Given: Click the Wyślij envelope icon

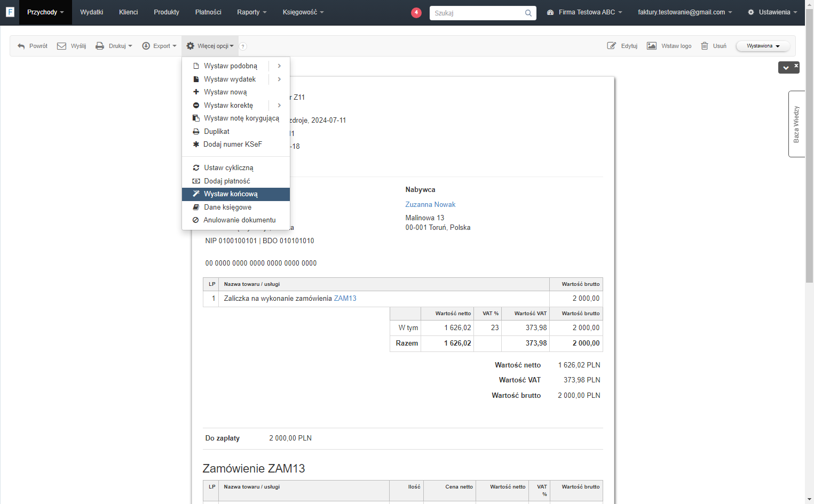Looking at the screenshot, I should click(x=61, y=46).
